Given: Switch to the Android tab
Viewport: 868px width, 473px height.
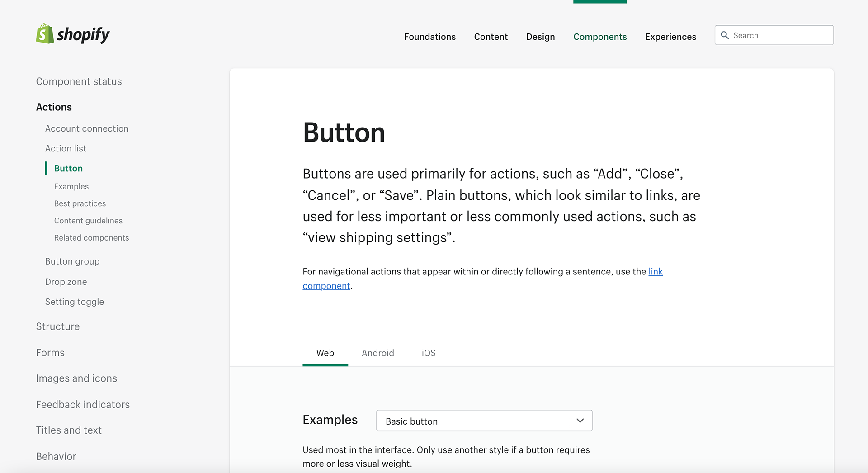Looking at the screenshot, I should (x=378, y=353).
